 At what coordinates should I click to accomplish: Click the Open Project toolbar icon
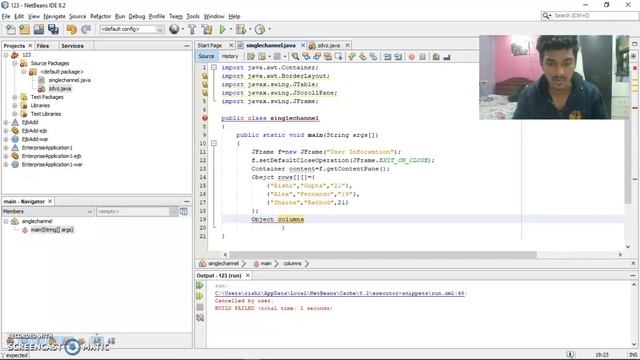[39, 29]
